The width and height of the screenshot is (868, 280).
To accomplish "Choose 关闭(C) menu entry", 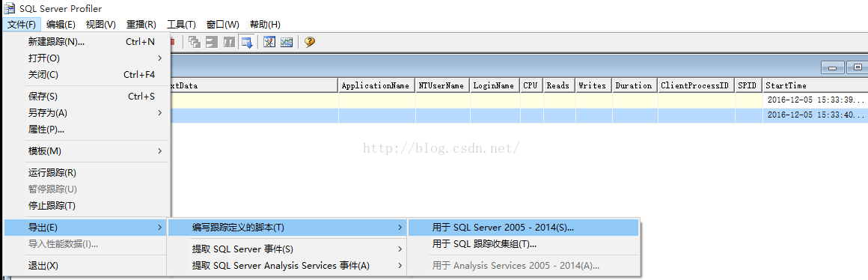I will [x=86, y=75].
